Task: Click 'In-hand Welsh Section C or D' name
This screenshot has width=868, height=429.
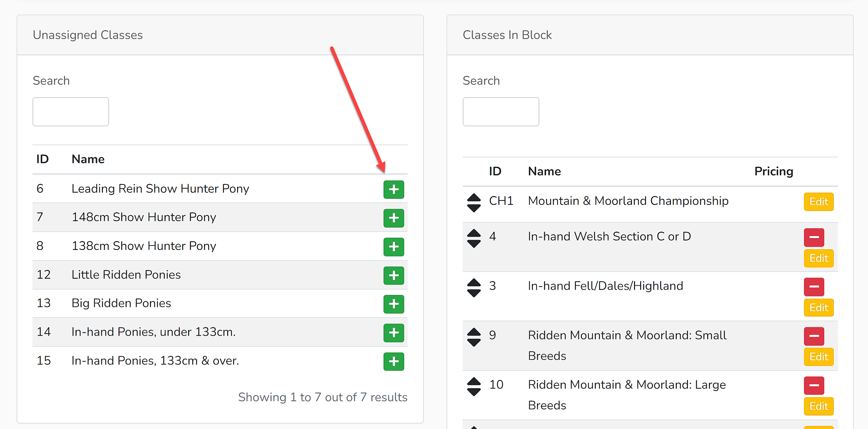Action: pos(609,236)
